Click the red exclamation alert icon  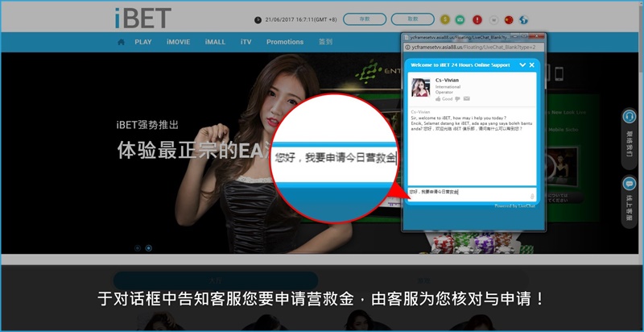pyautogui.click(x=477, y=19)
